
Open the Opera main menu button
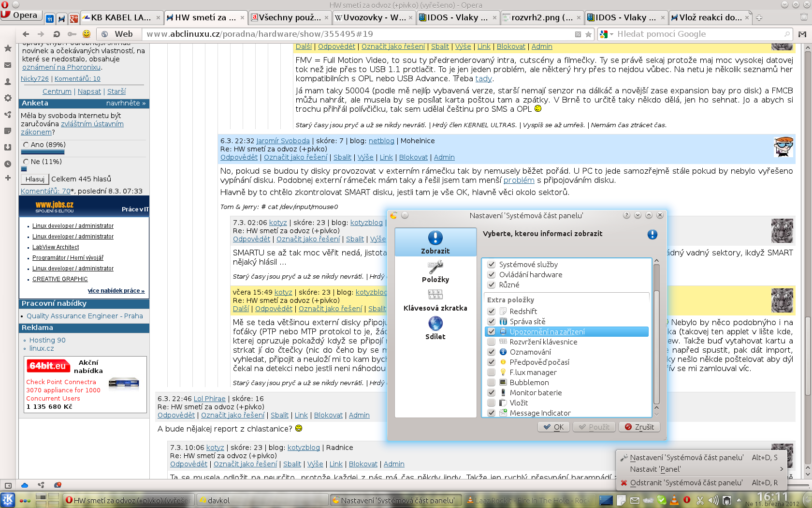pos(22,16)
